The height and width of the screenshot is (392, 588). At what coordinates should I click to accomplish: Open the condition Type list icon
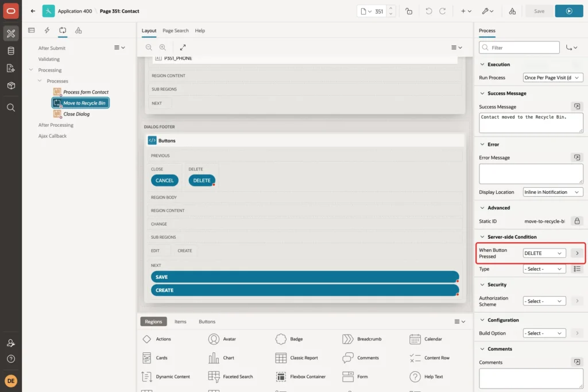(x=577, y=269)
